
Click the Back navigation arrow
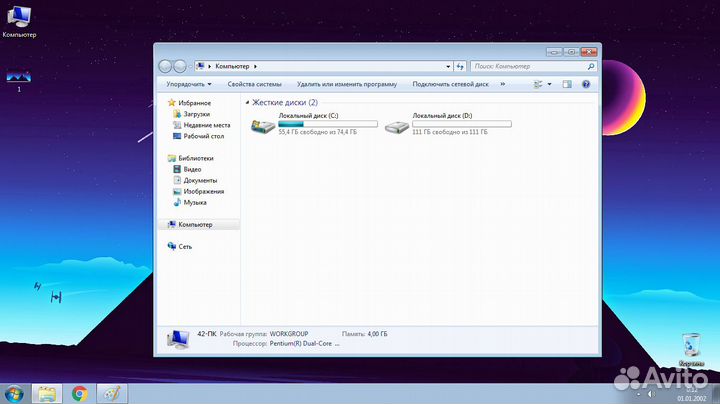(x=166, y=66)
